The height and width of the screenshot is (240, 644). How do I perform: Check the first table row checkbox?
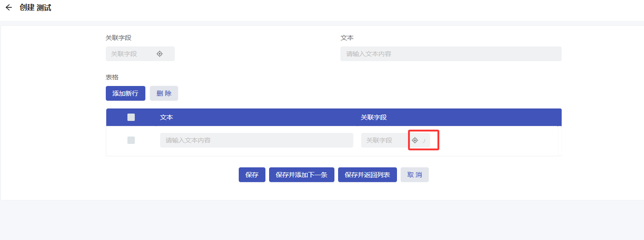(x=131, y=140)
